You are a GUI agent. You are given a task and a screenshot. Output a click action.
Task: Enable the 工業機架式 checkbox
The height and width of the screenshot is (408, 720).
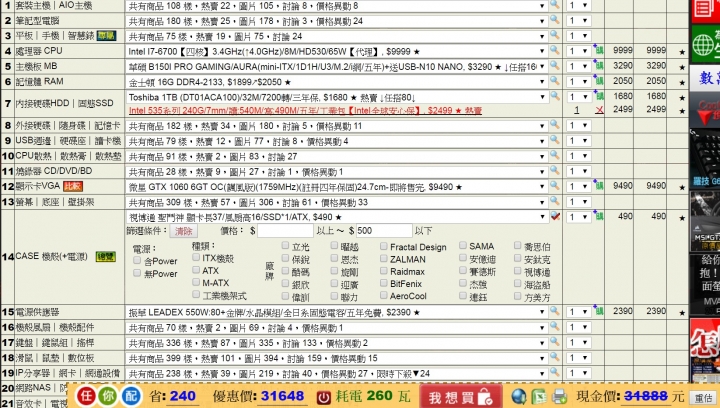pos(196,294)
